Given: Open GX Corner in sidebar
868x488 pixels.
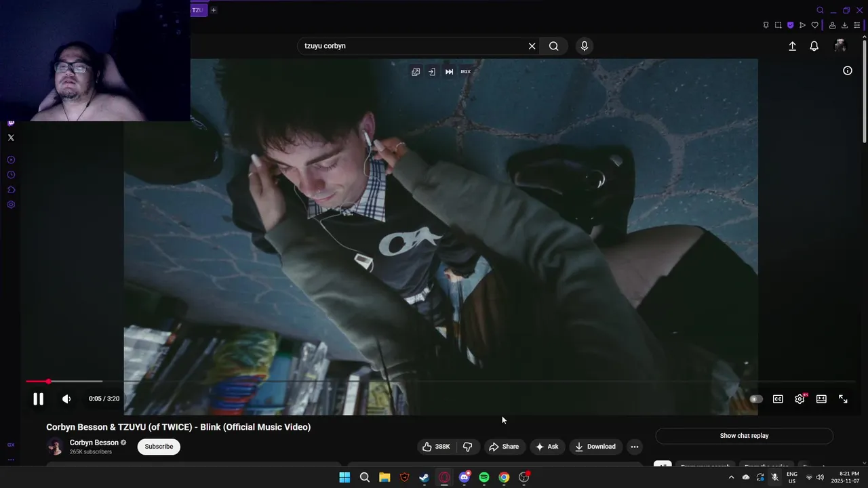Looking at the screenshot, I should (11, 445).
